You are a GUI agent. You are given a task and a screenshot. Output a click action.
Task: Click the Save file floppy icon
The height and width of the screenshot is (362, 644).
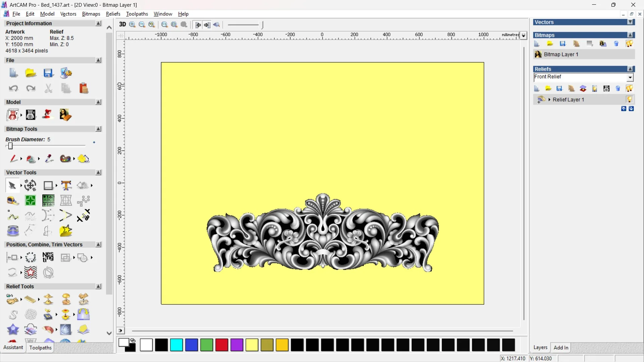tap(48, 73)
